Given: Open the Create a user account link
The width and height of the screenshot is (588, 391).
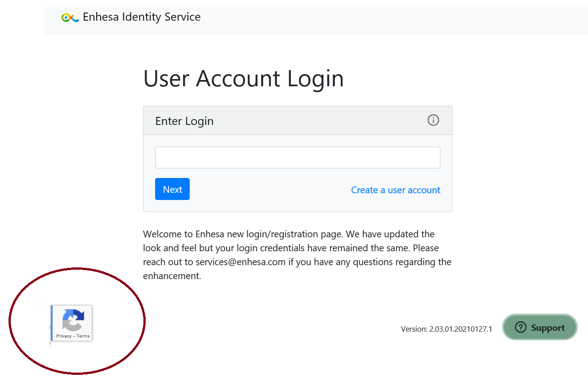Looking at the screenshot, I should pyautogui.click(x=396, y=190).
